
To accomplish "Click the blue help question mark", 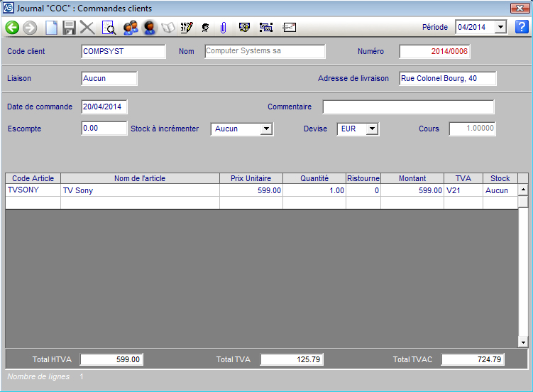I will point(522,27).
